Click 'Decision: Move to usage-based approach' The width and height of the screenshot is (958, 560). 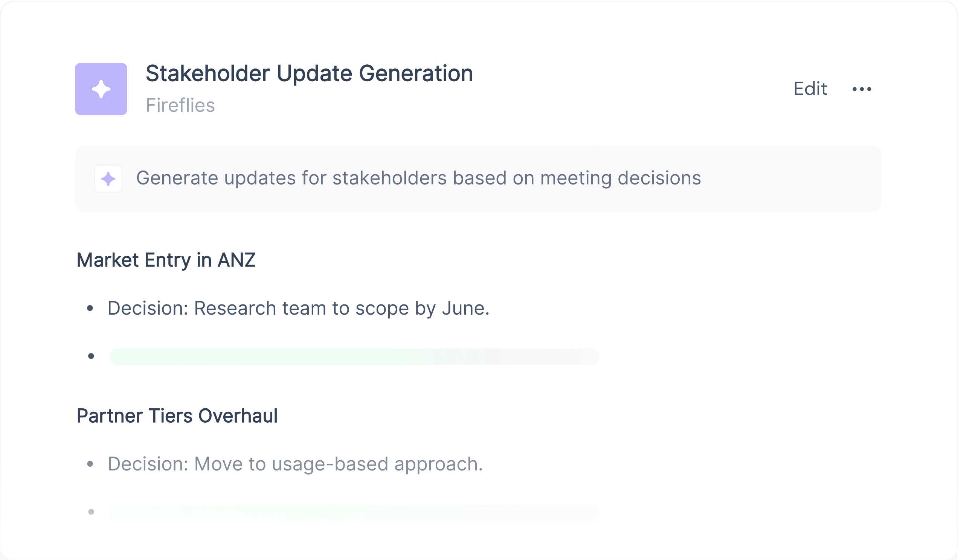point(295,464)
